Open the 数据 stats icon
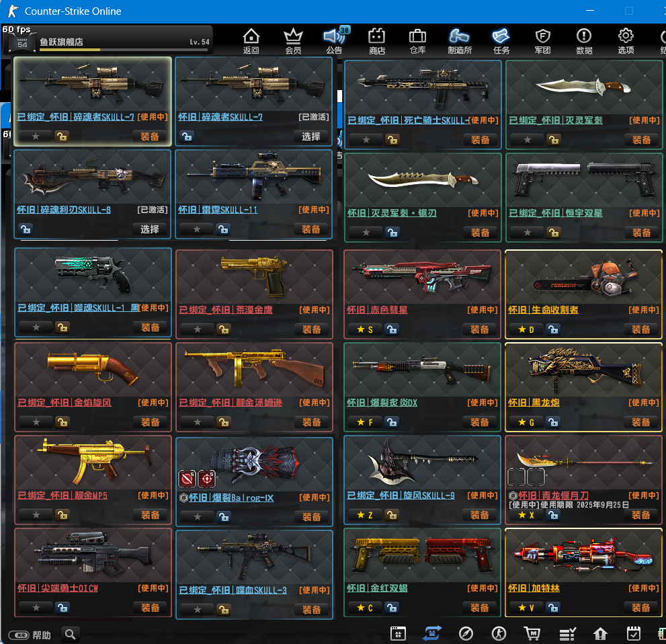Screen dimensions: 666x644 [x=584, y=41]
